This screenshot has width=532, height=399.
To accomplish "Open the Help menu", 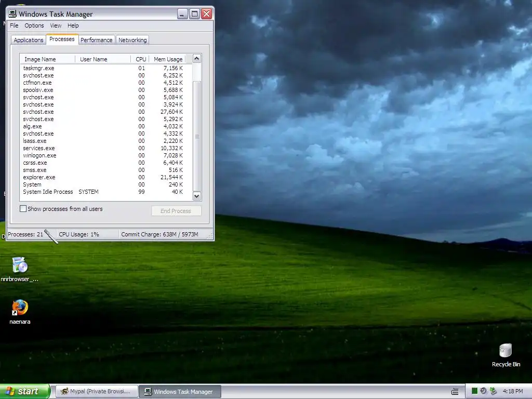I will click(x=73, y=25).
